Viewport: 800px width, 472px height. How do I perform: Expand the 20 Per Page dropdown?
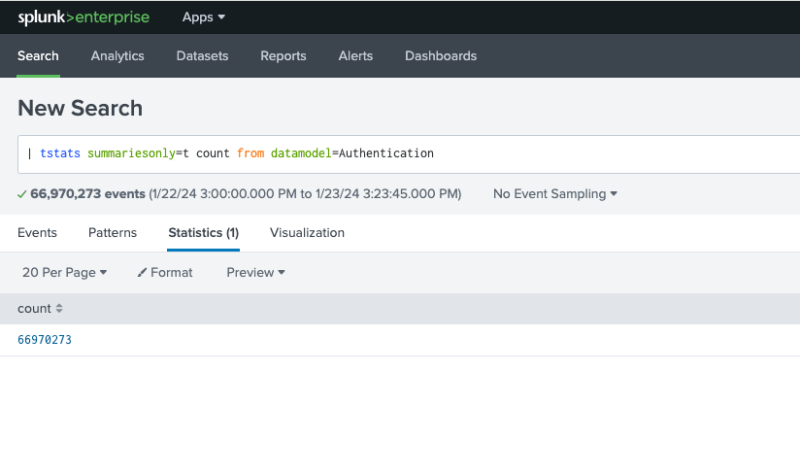[x=64, y=272]
